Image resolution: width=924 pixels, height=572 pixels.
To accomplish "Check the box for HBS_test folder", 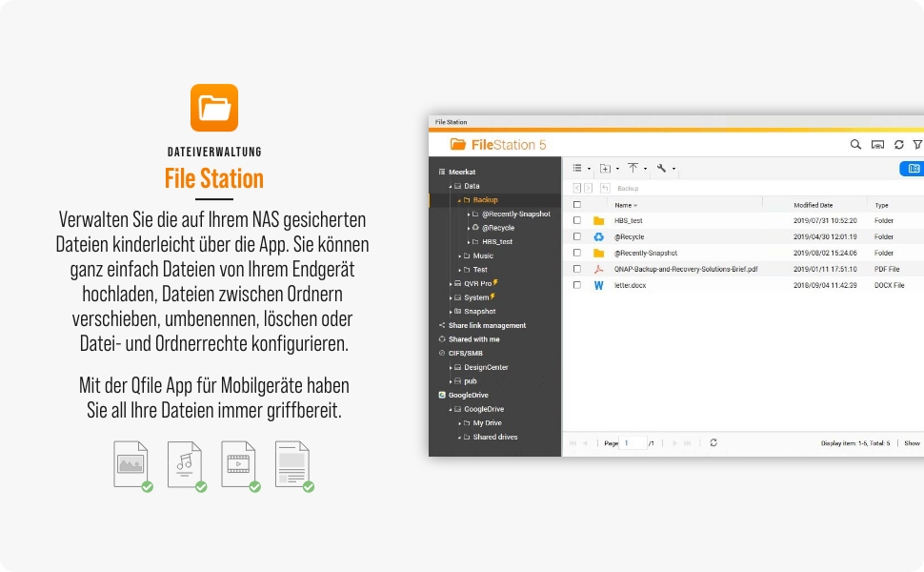I will [x=577, y=220].
